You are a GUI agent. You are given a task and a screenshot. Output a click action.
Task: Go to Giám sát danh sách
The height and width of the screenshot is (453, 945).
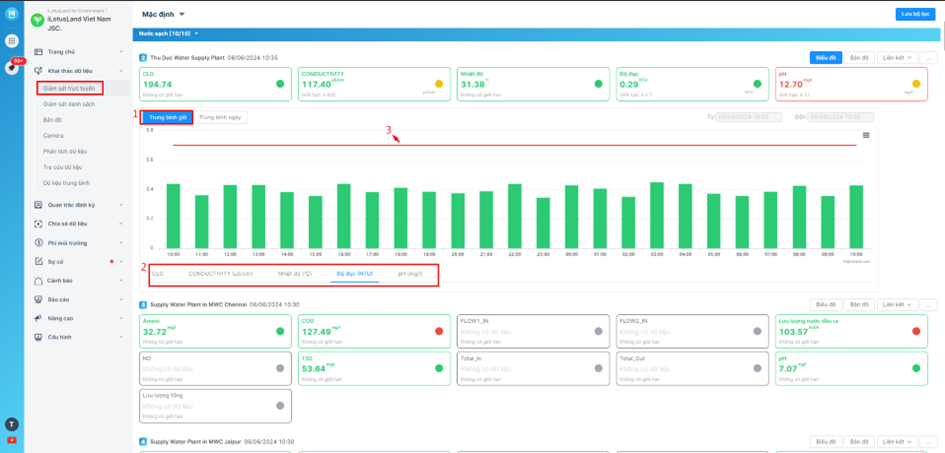point(69,104)
